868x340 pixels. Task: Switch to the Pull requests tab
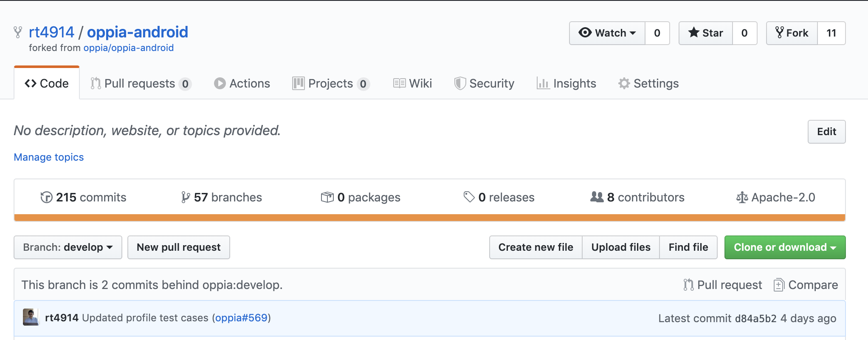(x=141, y=83)
